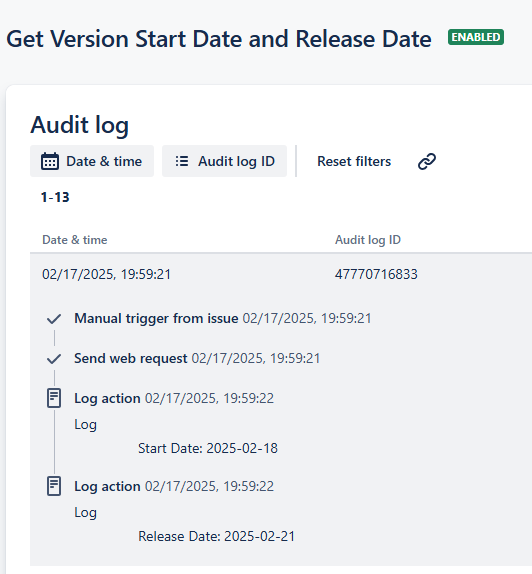
Task: Click the first Log action label
Action: click(107, 398)
